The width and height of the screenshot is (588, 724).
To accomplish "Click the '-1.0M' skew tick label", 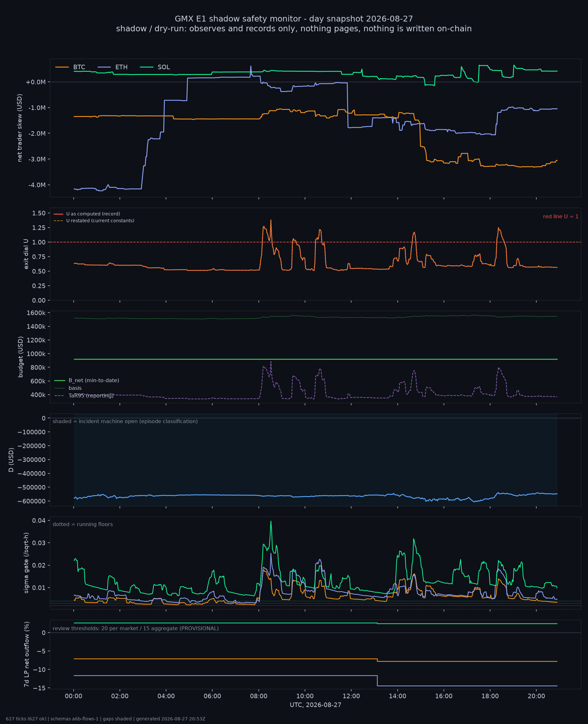I will coord(37,108).
